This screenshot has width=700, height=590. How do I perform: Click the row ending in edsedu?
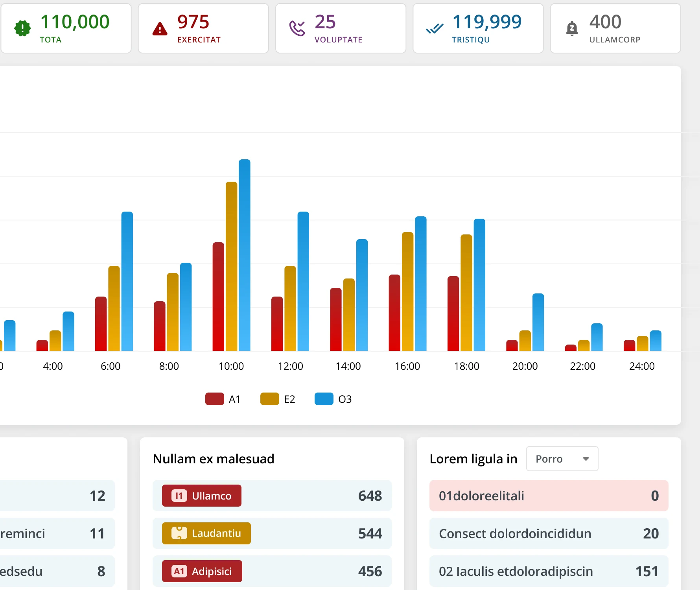[x=57, y=571]
